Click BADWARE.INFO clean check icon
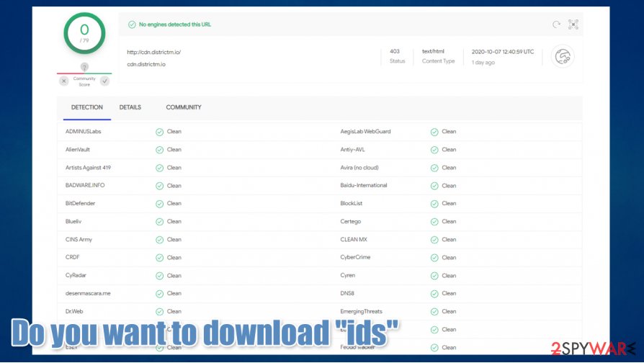 point(159,186)
